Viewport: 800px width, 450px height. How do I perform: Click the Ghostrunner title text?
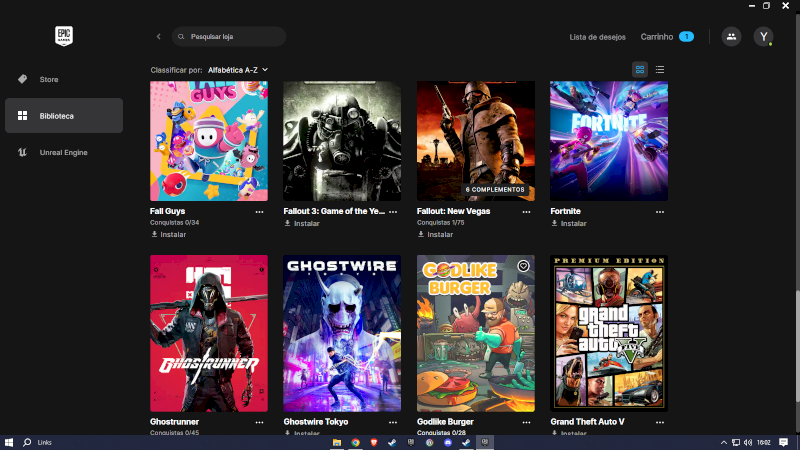(x=174, y=421)
